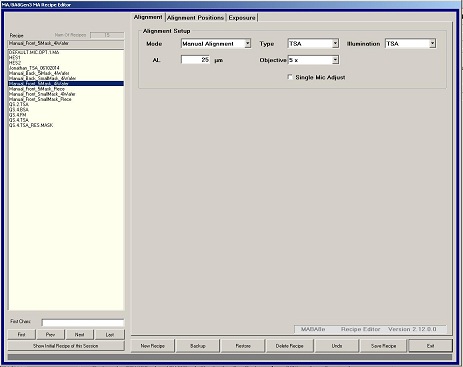Click the Undo button

tap(337, 346)
